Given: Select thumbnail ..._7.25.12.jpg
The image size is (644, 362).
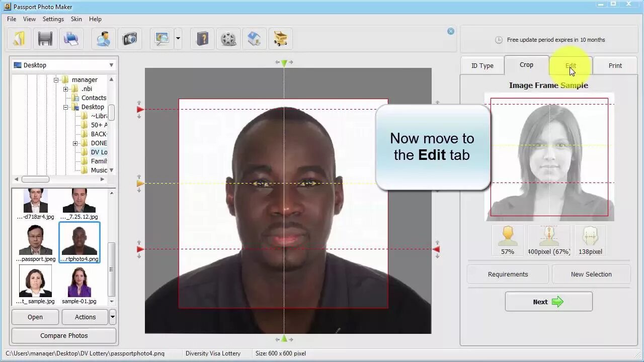Looking at the screenshot, I should pos(79,204).
